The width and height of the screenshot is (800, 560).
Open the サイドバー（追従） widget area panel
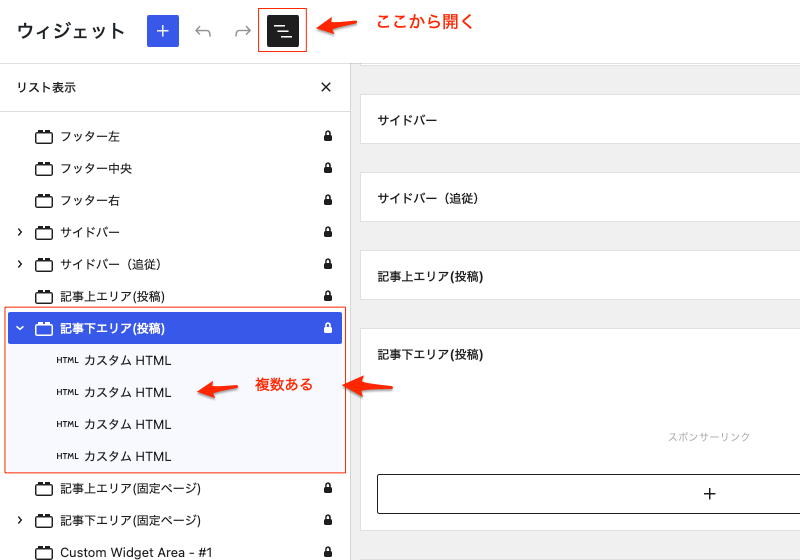coord(580,198)
